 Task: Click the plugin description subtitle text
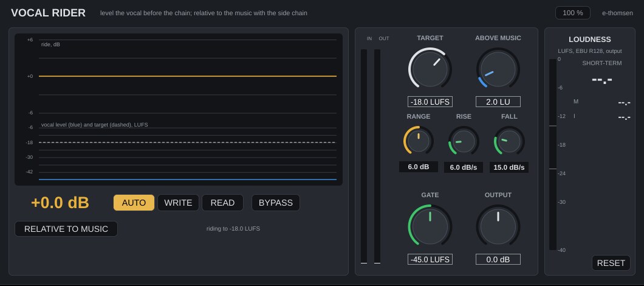(204, 13)
